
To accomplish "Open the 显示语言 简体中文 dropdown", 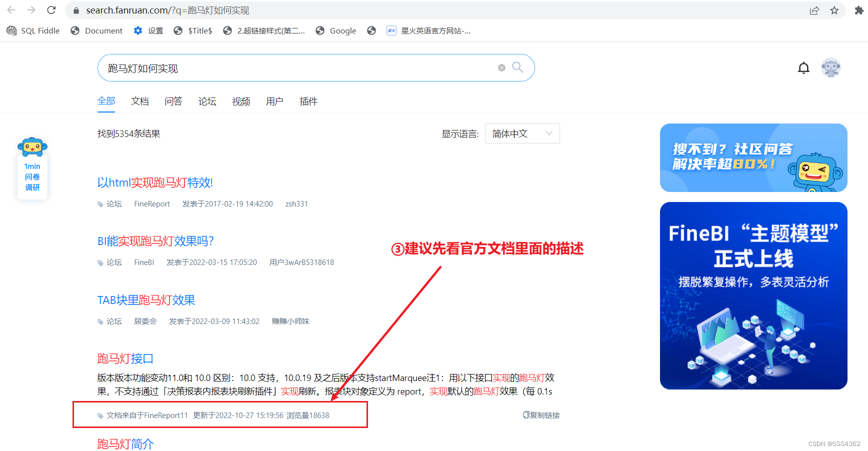I will point(522,133).
